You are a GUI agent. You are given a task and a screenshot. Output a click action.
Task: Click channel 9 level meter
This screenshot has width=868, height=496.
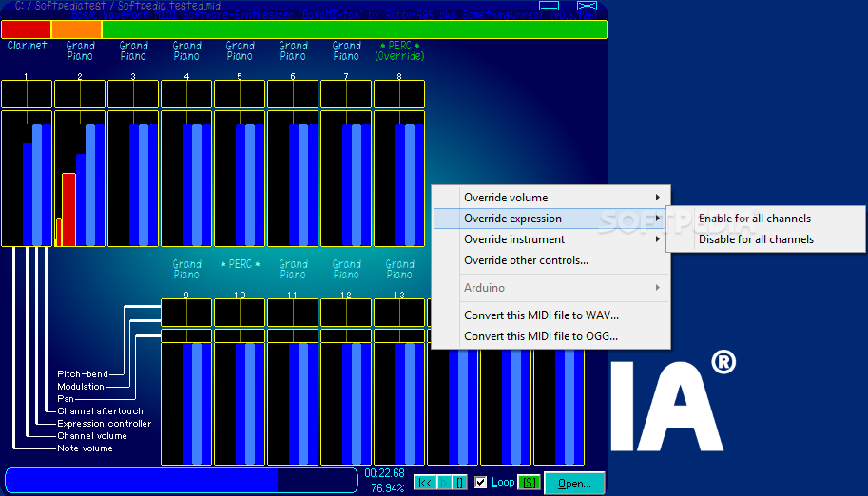click(x=186, y=404)
